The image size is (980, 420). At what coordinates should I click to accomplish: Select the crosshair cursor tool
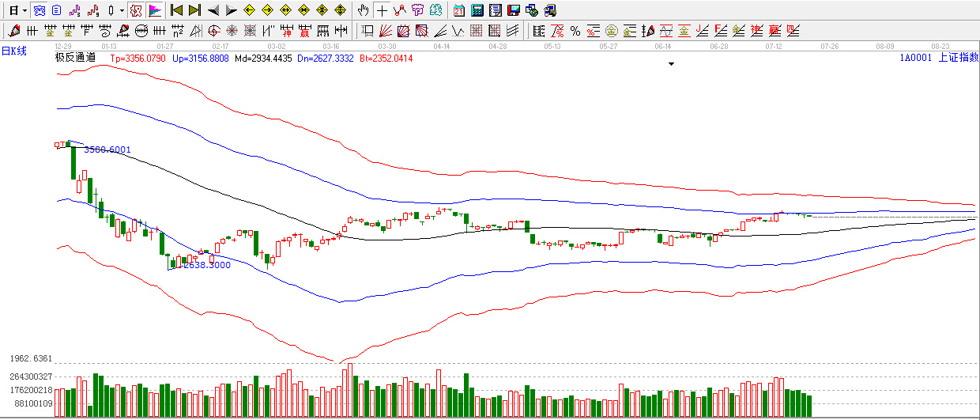(383, 10)
